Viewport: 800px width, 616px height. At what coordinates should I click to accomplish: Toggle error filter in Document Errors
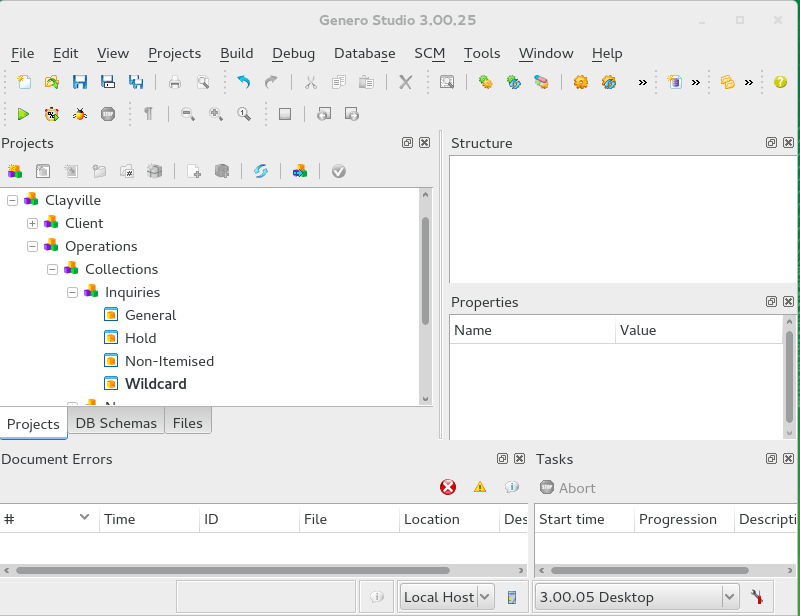(448, 487)
